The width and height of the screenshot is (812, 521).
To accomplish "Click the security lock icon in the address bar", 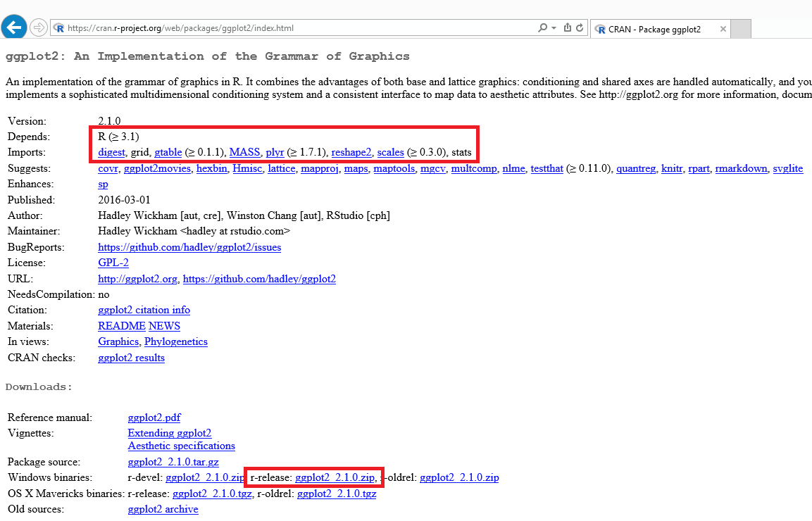I will (568, 28).
